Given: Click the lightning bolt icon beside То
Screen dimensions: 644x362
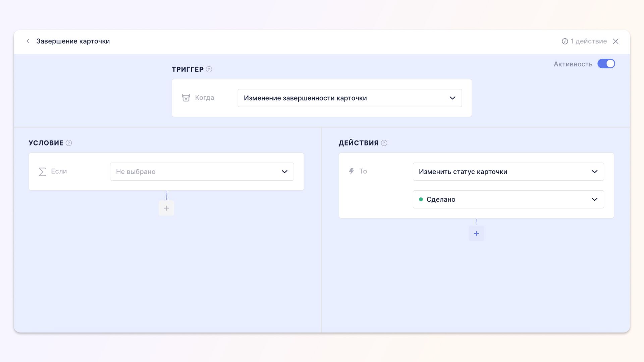Looking at the screenshot, I should point(352,171).
